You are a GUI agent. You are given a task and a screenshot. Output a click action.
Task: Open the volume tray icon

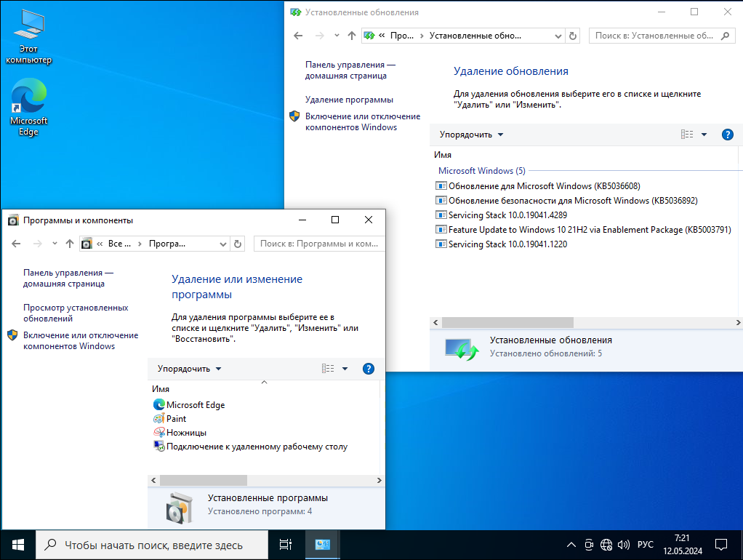(x=624, y=545)
